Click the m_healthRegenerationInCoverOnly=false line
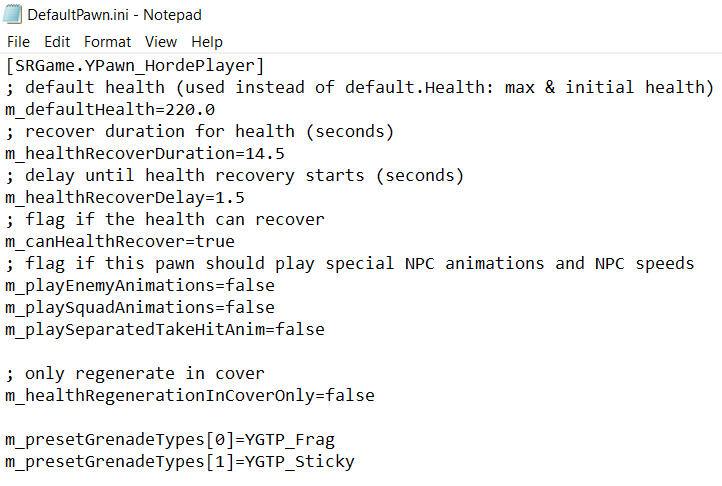This screenshot has width=722, height=486. (x=190, y=396)
